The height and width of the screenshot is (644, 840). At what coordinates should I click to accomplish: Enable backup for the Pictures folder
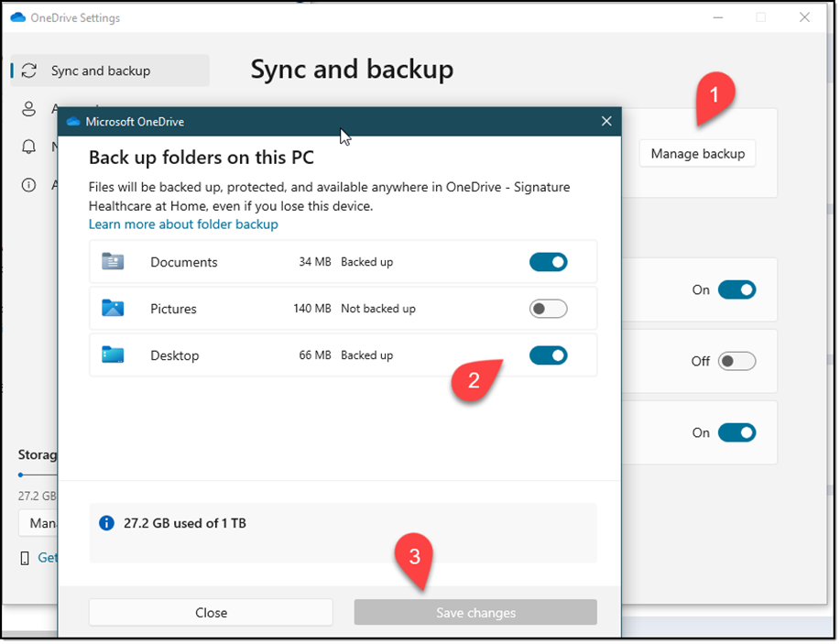tap(549, 309)
